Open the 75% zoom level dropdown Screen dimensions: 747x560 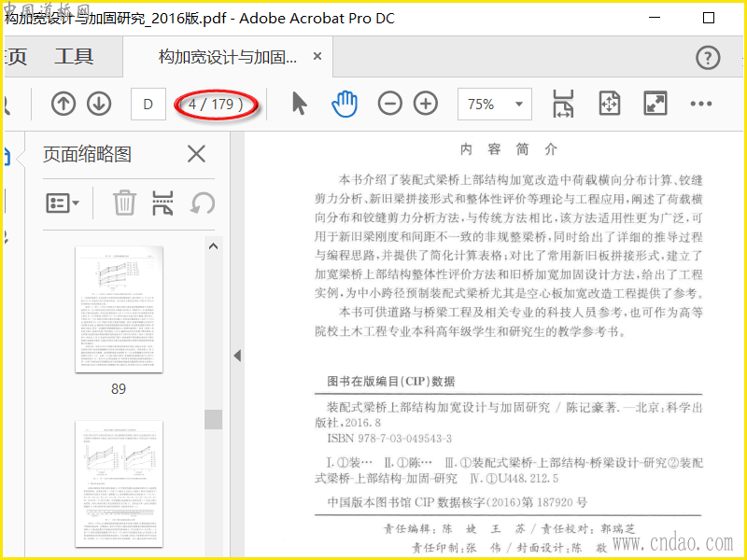click(x=519, y=104)
